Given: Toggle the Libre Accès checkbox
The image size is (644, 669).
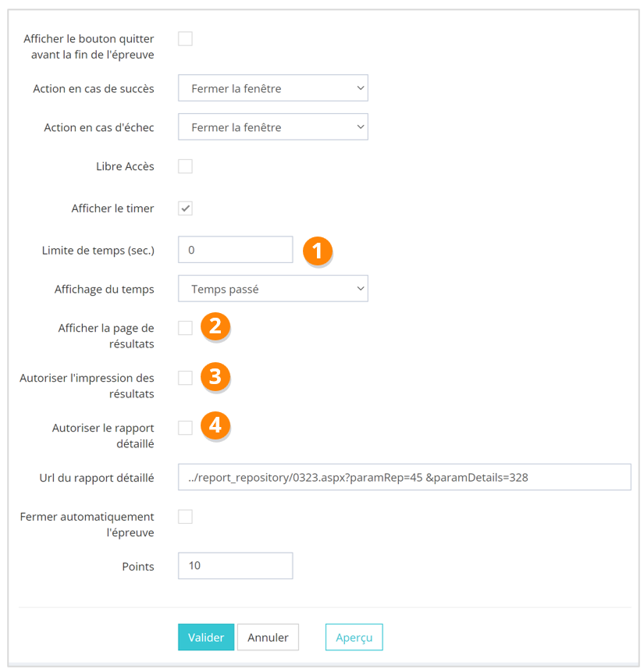Looking at the screenshot, I should click(x=185, y=166).
